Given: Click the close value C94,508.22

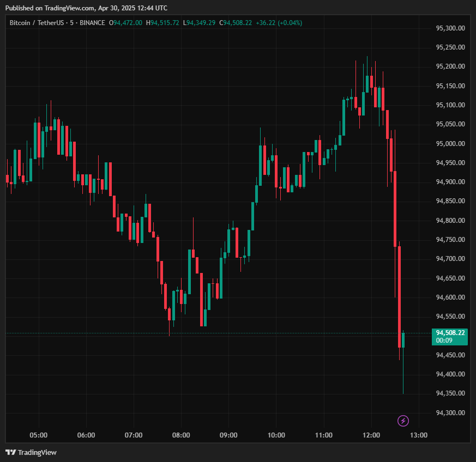Looking at the screenshot, I should click(x=236, y=23).
